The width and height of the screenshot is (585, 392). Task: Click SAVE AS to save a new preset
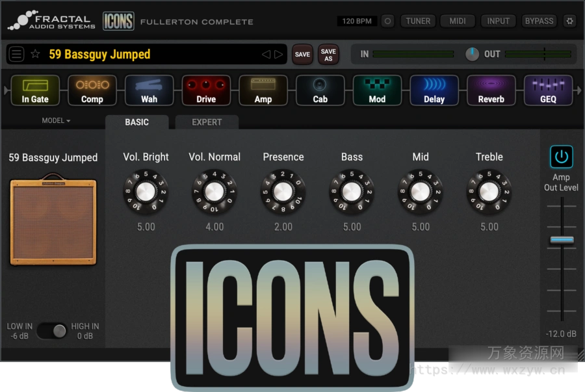(x=328, y=54)
